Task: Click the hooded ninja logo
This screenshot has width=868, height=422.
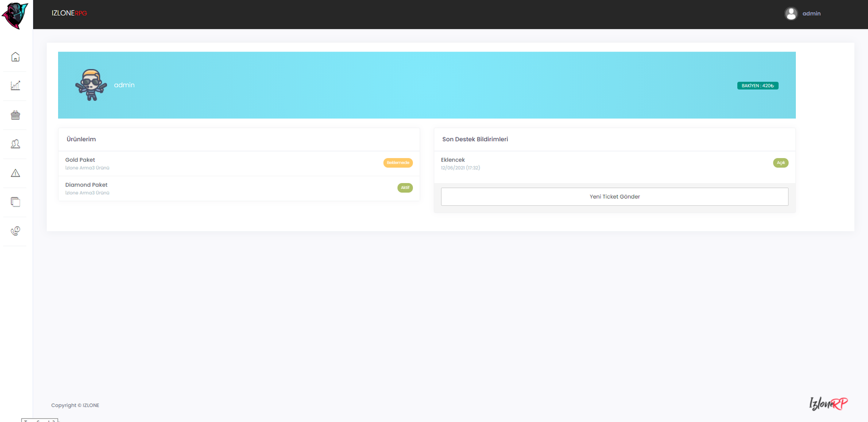Action: 15,15
